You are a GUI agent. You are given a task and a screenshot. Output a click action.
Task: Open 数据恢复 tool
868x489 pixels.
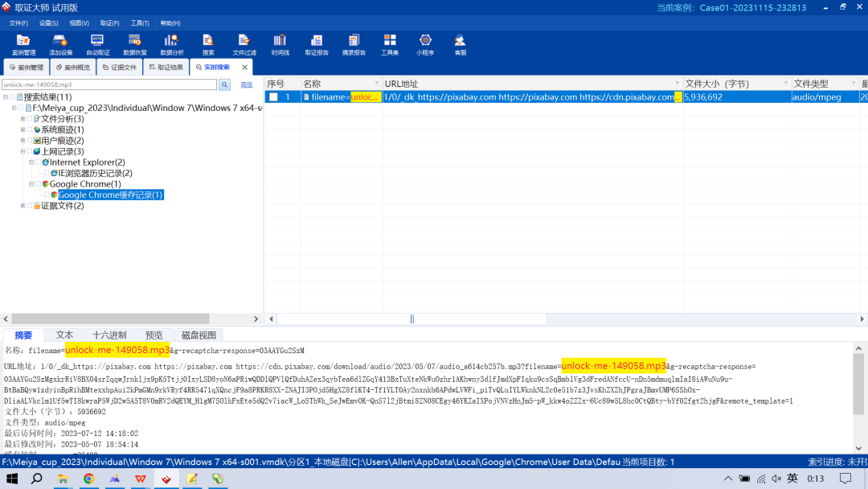pyautogui.click(x=134, y=44)
